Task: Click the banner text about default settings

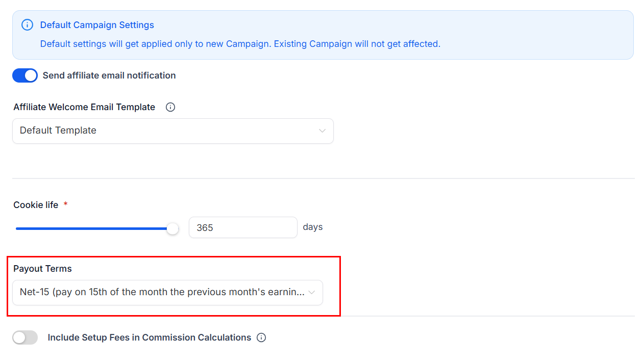Action: click(240, 44)
